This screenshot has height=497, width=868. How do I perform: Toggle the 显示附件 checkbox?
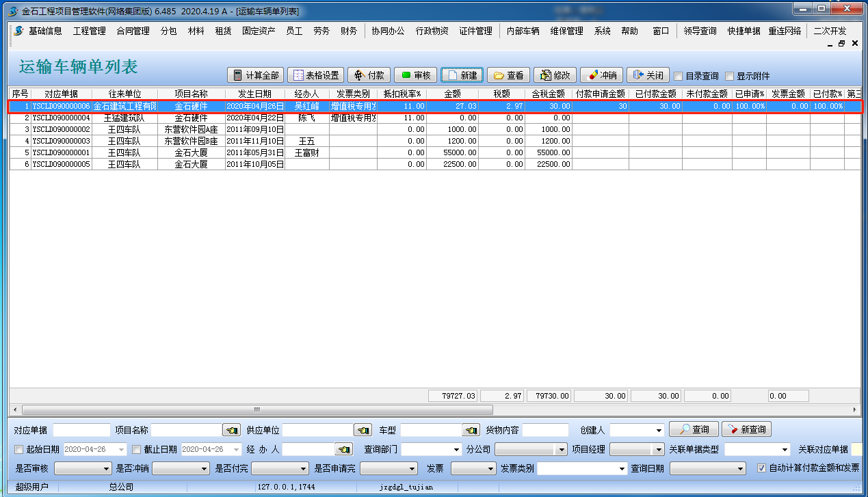729,76
